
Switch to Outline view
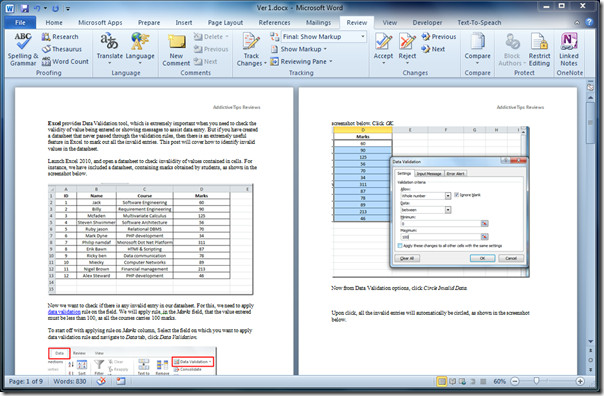click(472, 381)
